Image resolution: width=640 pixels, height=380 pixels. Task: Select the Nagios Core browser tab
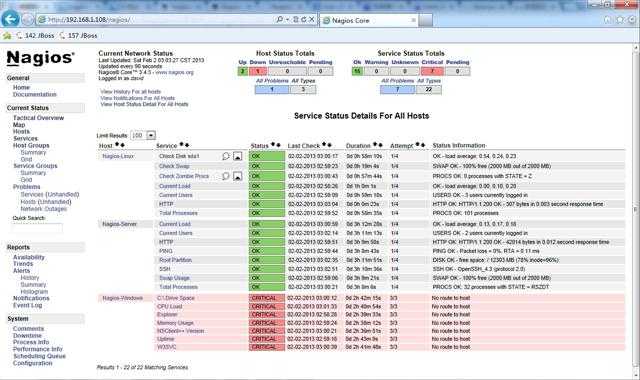click(x=369, y=20)
